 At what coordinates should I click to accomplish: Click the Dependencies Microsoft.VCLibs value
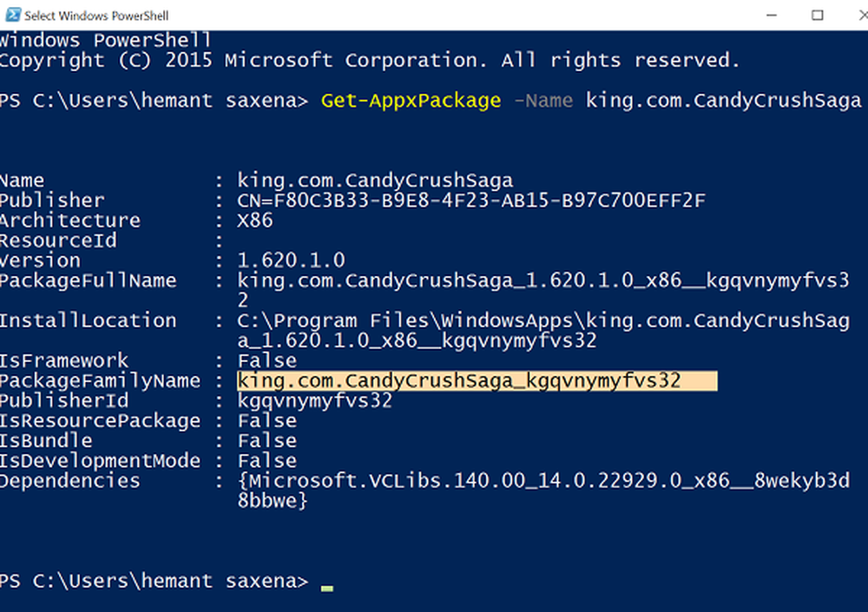pos(542,481)
